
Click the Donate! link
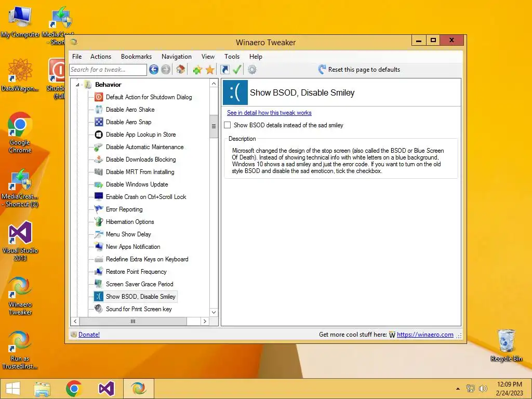pos(89,335)
